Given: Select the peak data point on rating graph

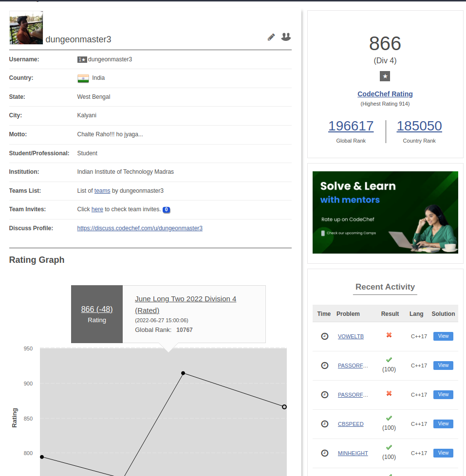Looking at the screenshot, I should (x=183, y=373).
